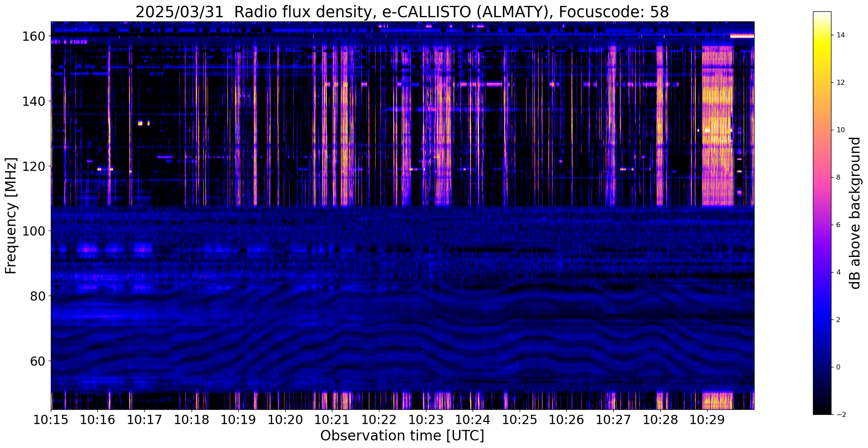Click the bright burst at 10:29 near 130 MHz

point(718,126)
